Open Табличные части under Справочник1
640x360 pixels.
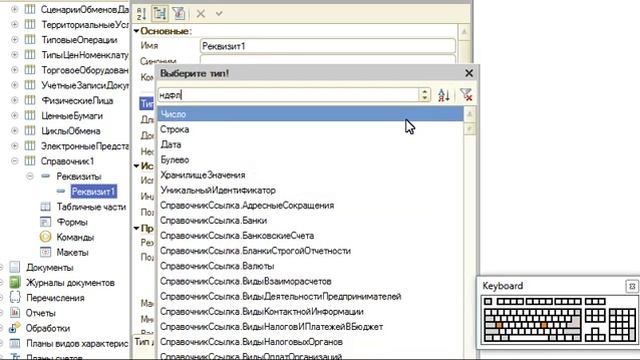click(x=91, y=207)
